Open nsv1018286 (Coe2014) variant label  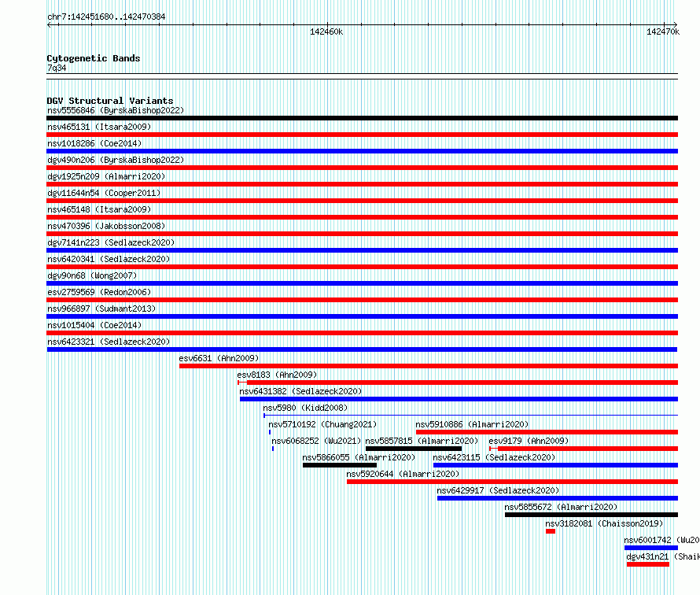point(94,143)
